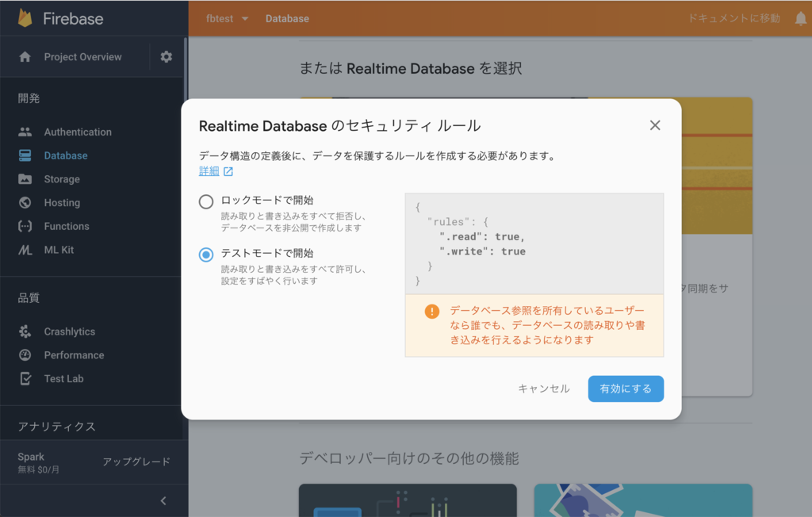Open Hosting in the sidebar
Viewport: 812px width, 517px height.
click(62, 202)
